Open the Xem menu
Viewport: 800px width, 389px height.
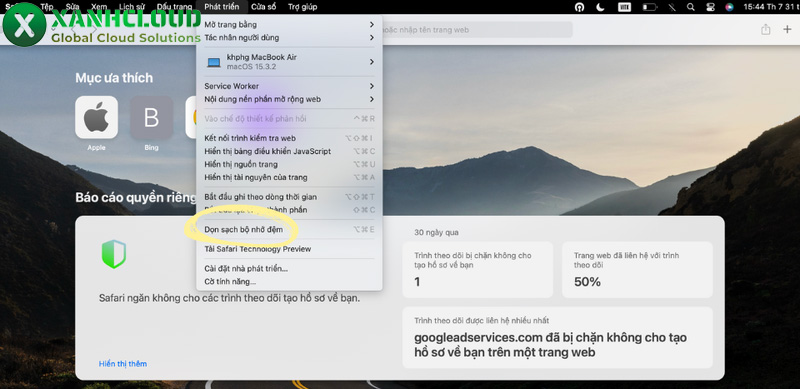click(99, 7)
